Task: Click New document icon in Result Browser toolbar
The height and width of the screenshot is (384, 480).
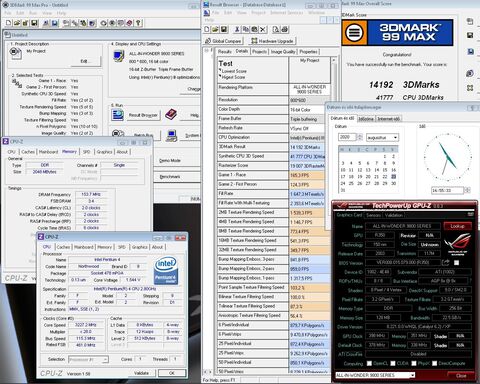Action: click(x=207, y=29)
